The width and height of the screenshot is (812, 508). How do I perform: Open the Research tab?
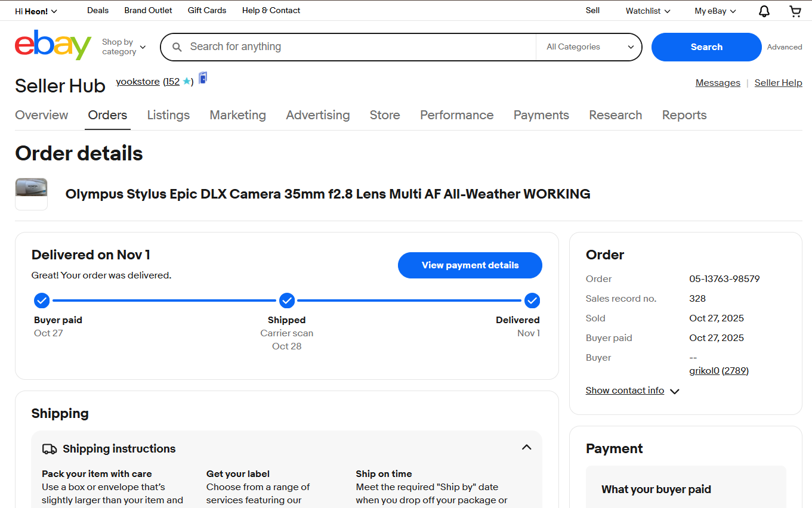click(616, 115)
